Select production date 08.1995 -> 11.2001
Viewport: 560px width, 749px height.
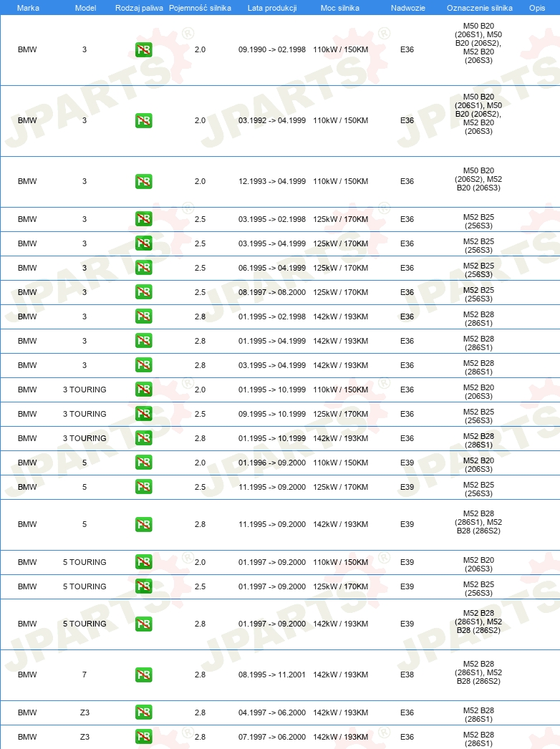(272, 675)
